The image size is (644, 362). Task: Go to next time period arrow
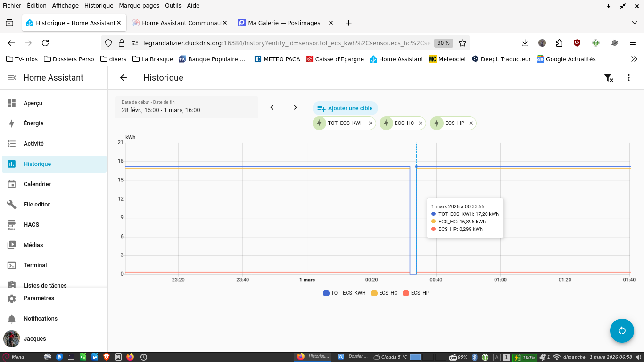coord(296,107)
